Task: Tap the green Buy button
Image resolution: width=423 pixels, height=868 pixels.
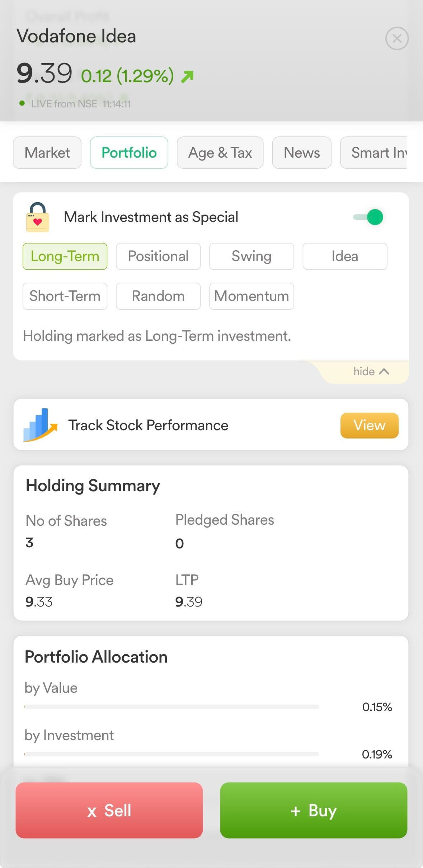Action: click(x=314, y=810)
